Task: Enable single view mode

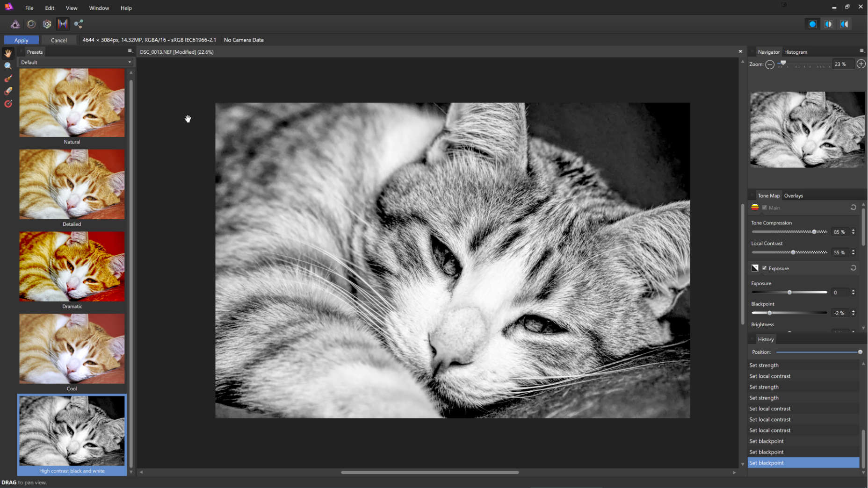Action: pyautogui.click(x=812, y=24)
